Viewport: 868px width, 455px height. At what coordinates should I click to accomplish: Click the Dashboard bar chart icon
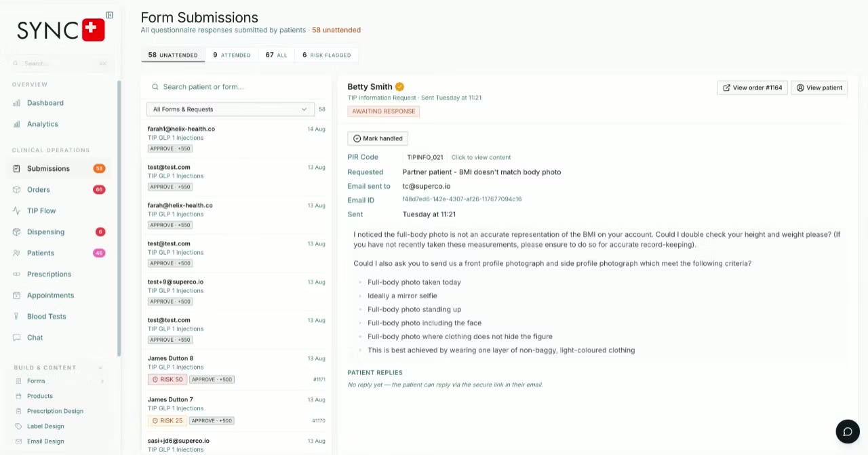(17, 103)
